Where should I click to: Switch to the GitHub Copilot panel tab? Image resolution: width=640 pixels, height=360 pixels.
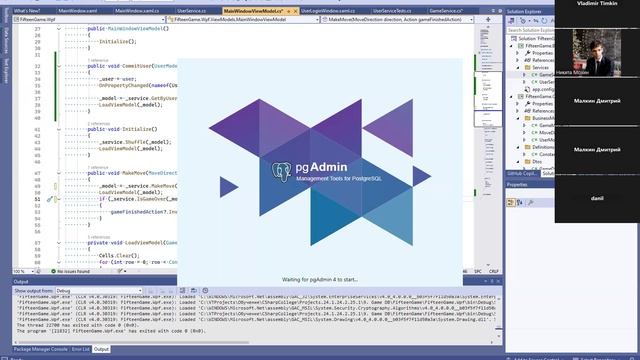tap(522, 173)
